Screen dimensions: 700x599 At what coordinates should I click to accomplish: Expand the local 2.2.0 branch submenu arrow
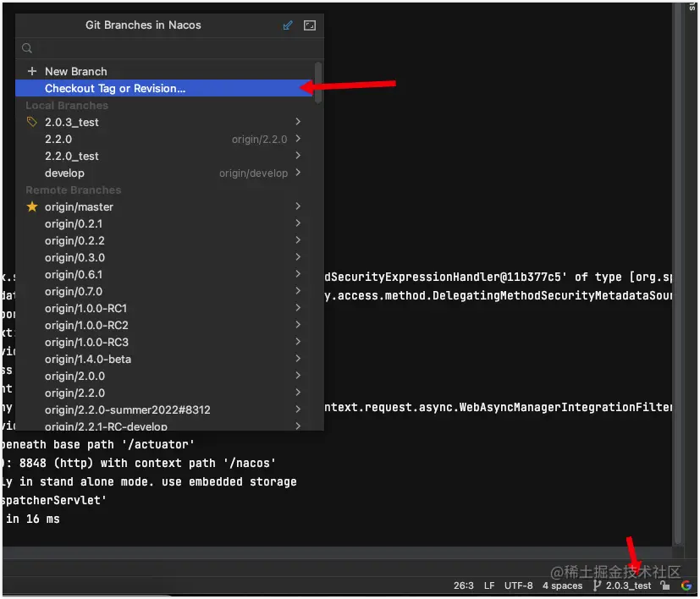pyautogui.click(x=298, y=139)
